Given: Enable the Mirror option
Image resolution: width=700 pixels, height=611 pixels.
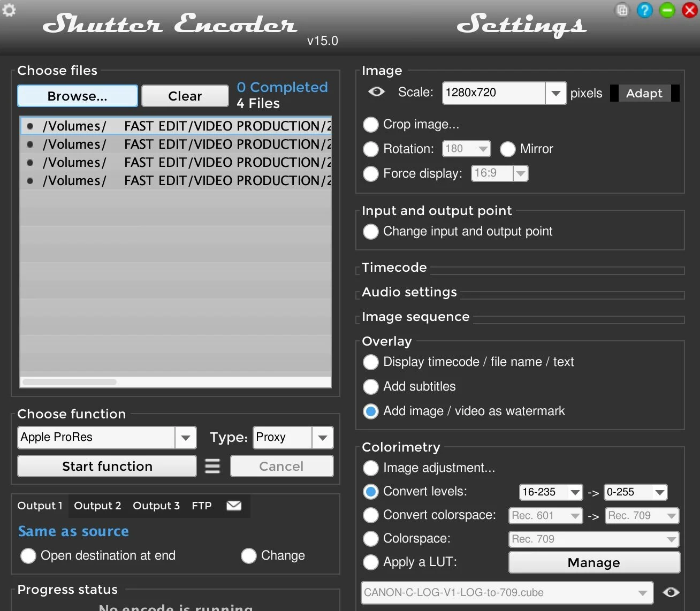Looking at the screenshot, I should pyautogui.click(x=508, y=149).
